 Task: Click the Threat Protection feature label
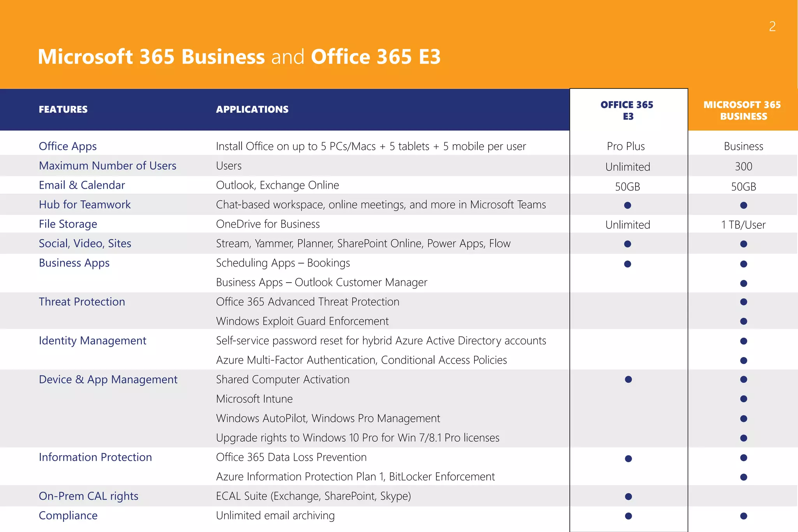tap(82, 302)
